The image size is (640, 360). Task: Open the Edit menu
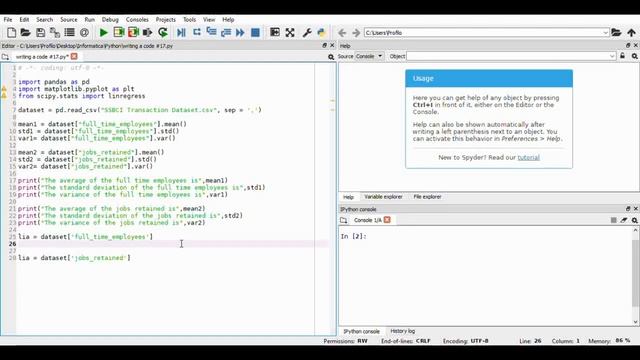point(24,20)
